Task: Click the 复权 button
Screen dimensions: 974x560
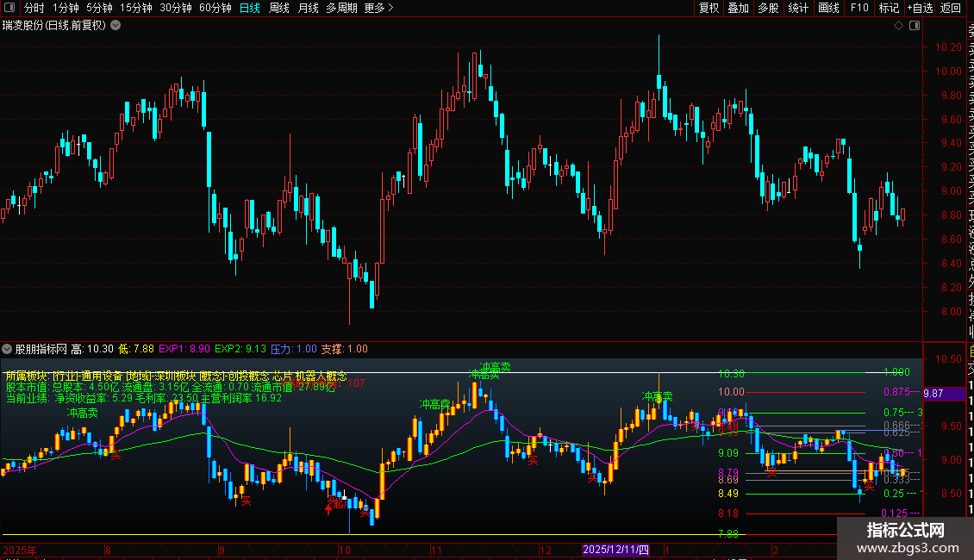Action: tap(709, 8)
